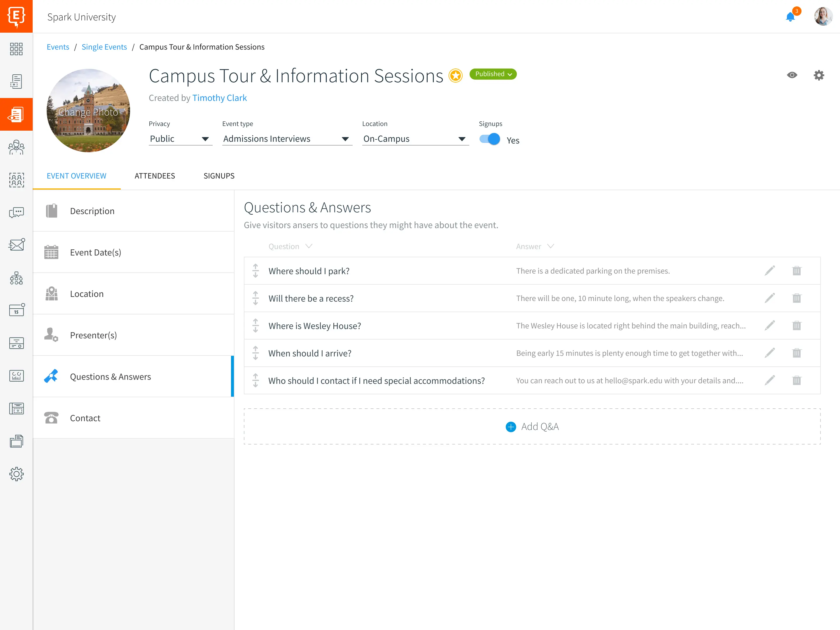This screenshot has height=630, width=840.
Task: Open the Published status dropdown
Action: click(x=493, y=74)
